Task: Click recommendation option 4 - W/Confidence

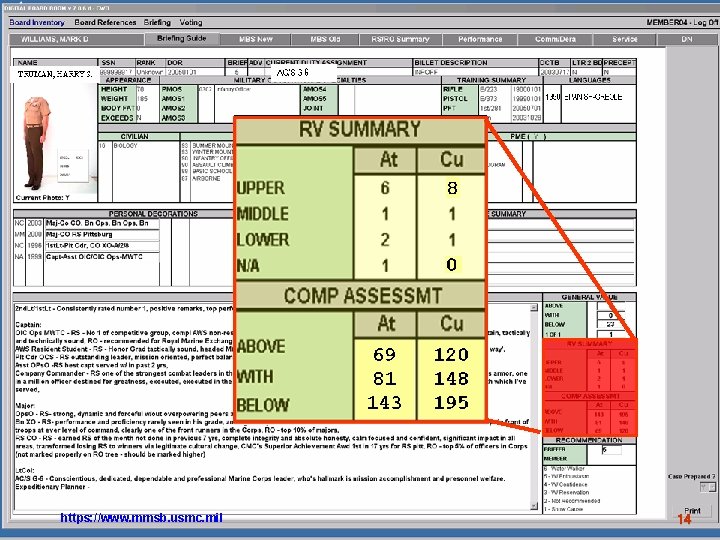Action: (566, 484)
